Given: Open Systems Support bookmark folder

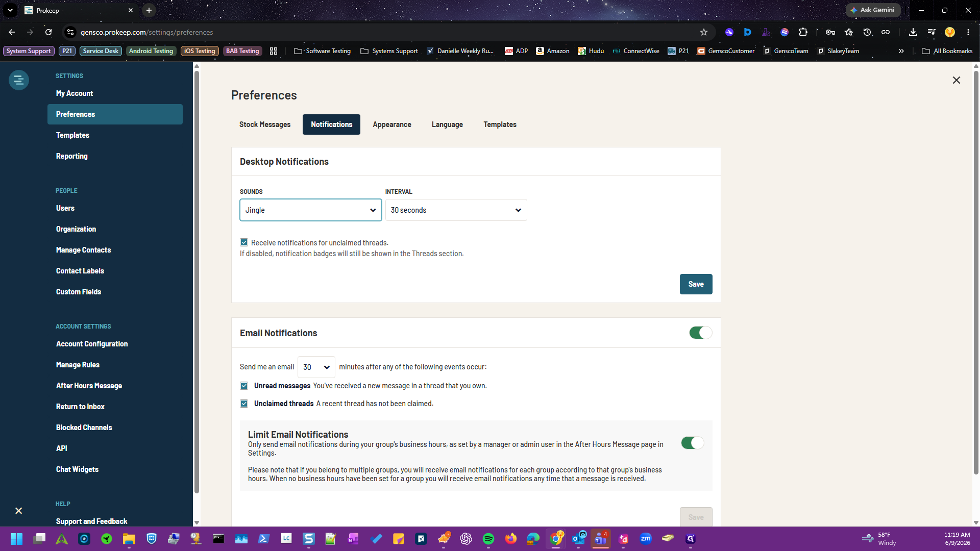Looking at the screenshot, I should point(389,51).
